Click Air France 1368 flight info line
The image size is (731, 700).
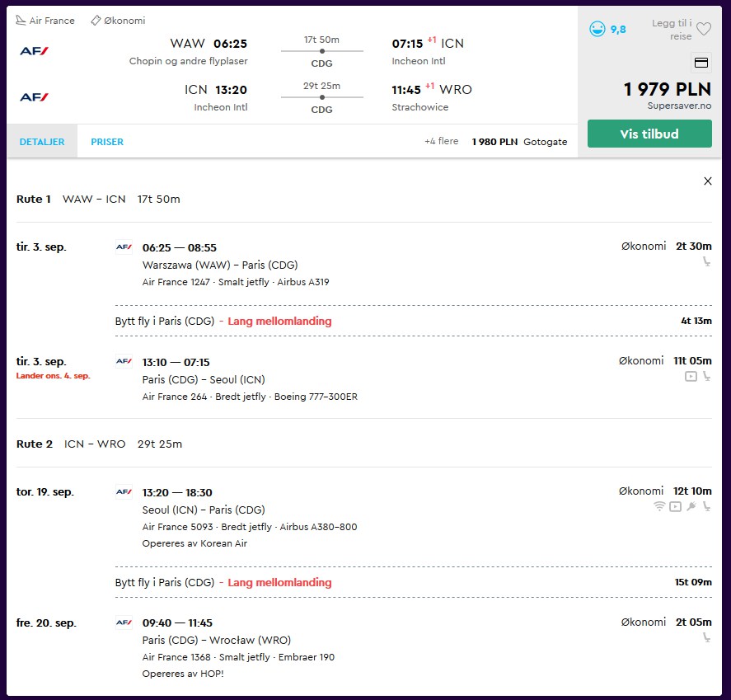[238, 658]
